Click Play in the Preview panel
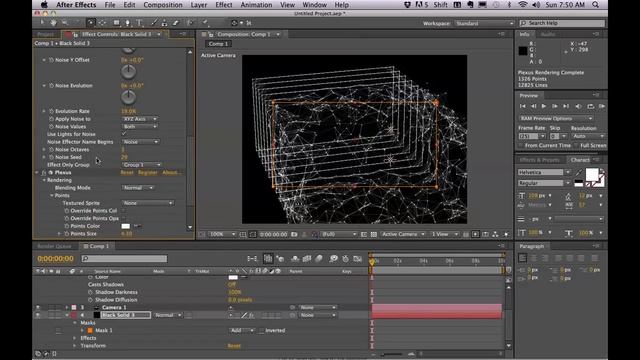 pos(544,106)
